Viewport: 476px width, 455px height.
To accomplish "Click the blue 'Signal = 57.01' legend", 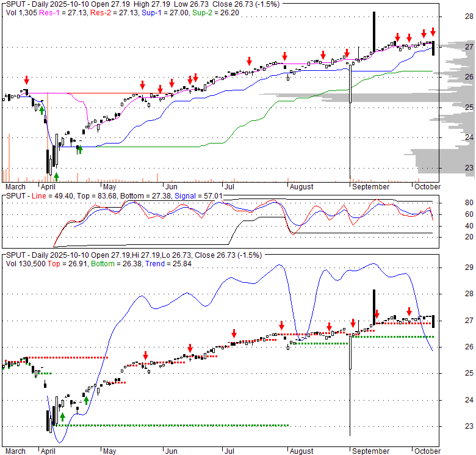I will click(x=198, y=196).
